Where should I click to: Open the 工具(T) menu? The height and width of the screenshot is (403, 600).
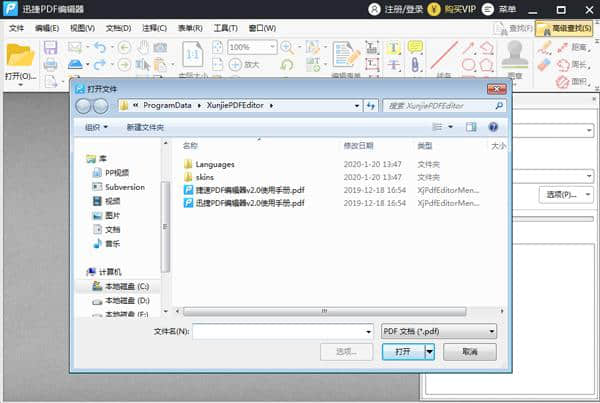pyautogui.click(x=225, y=28)
